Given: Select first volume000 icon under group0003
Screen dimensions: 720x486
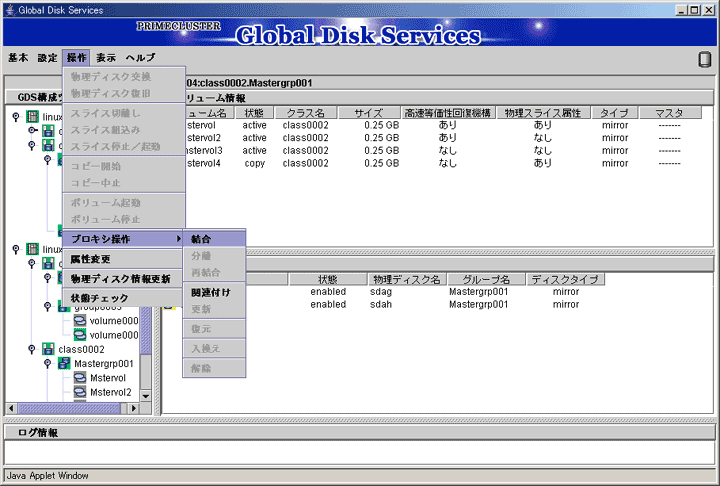Looking at the screenshot, I should coord(80,320).
